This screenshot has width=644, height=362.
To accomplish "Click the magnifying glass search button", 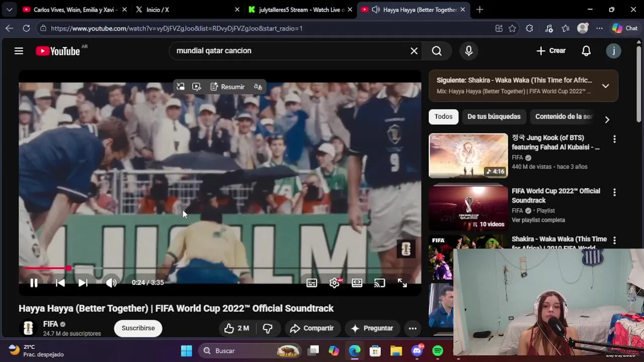I will [437, 51].
